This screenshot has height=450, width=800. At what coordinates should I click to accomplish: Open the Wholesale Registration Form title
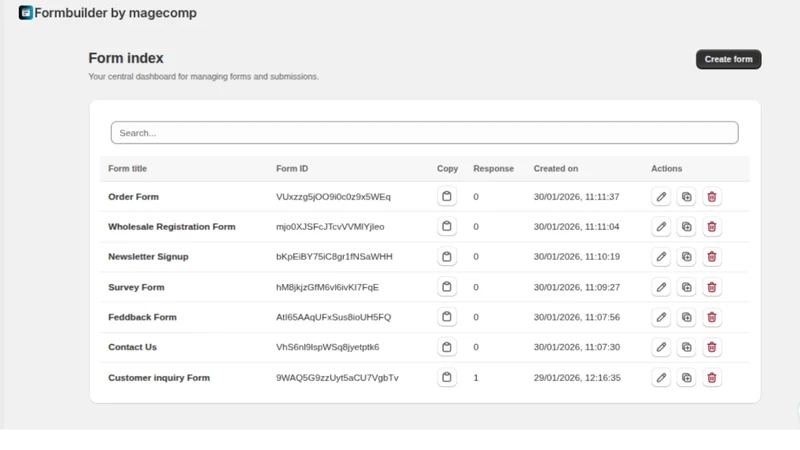point(171,227)
